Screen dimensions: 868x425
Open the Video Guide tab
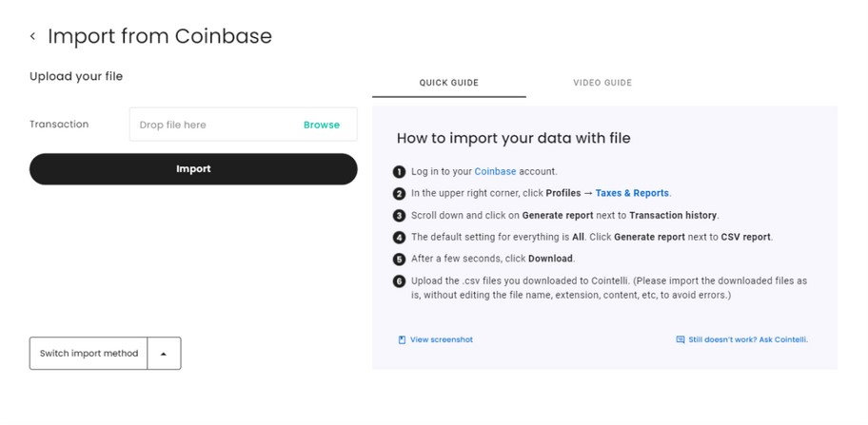pyautogui.click(x=602, y=83)
